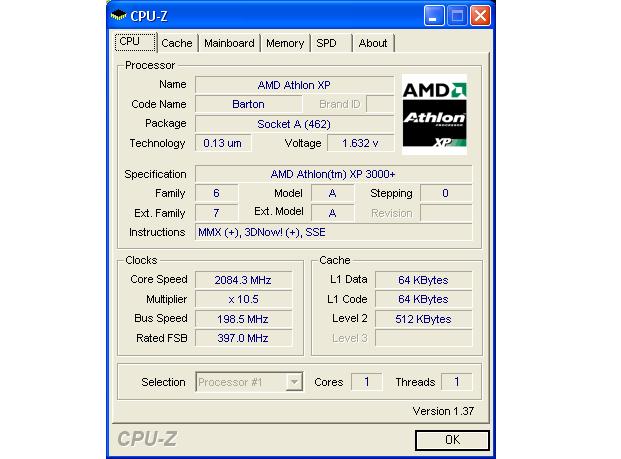Minimize the CPU-Z window

tap(434, 16)
